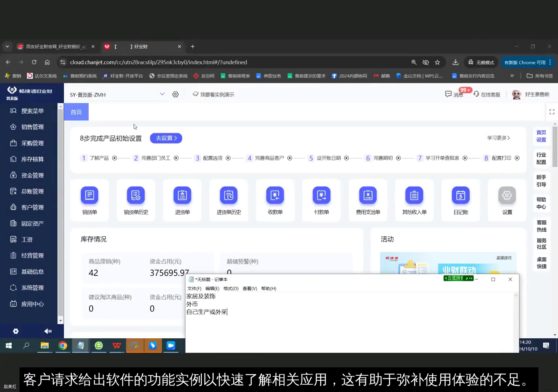Open the 收款单 shortcut icon

(275, 196)
